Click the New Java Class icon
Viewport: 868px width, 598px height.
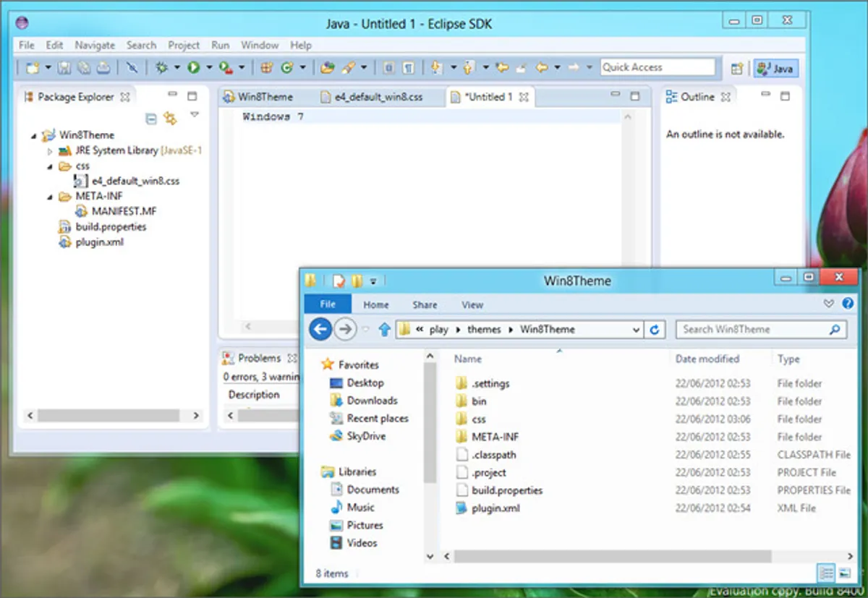click(x=286, y=67)
